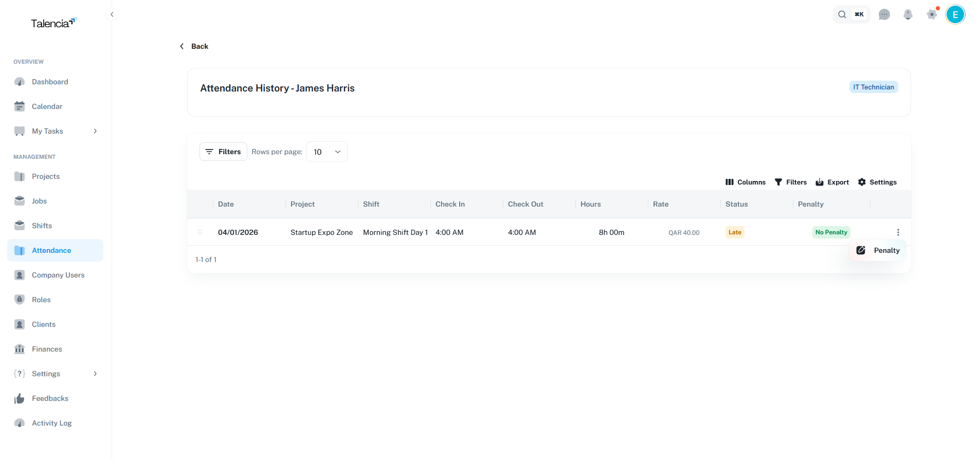This screenshot has height=460, width=980.
Task: Open Jobs label in sidebar
Action: (x=39, y=201)
